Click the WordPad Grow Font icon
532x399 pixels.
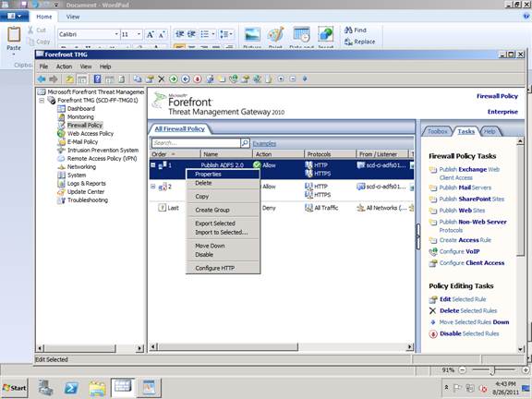[x=150, y=34]
